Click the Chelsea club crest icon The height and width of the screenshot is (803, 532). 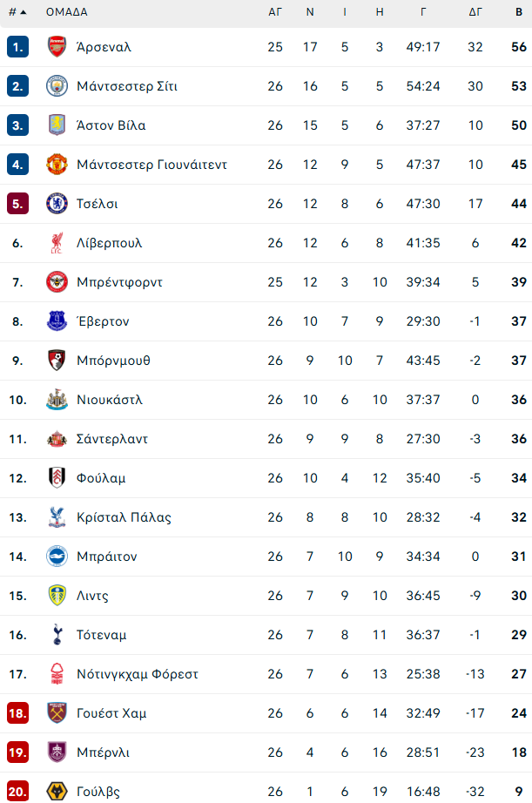coord(57,204)
